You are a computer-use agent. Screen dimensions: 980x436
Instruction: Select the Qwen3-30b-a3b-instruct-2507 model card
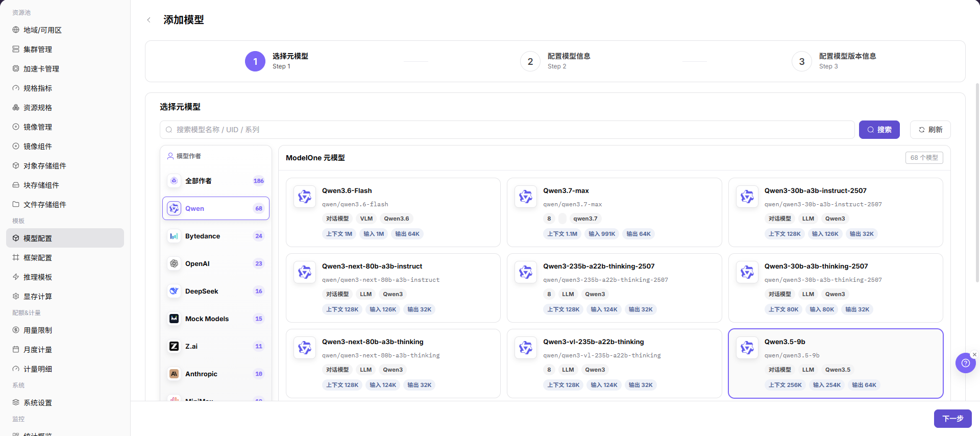point(836,212)
